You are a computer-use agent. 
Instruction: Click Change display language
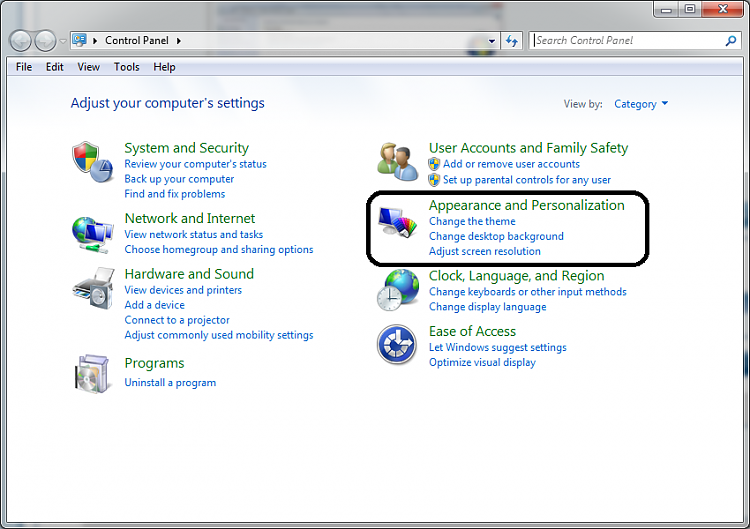pos(487,307)
